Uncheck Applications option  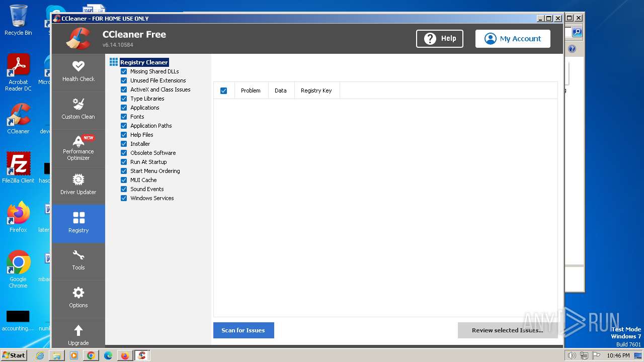point(124,108)
